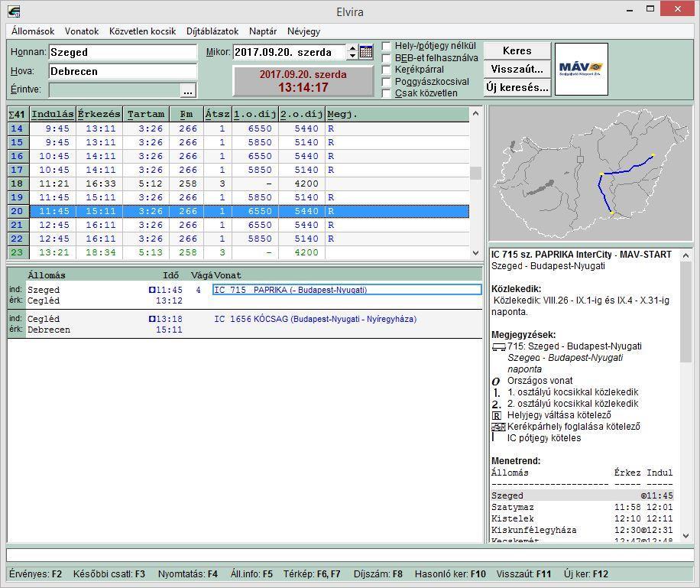This screenshot has width=700, height=588.
Task: Open the Díjtáblázatok menu
Action: point(212,31)
